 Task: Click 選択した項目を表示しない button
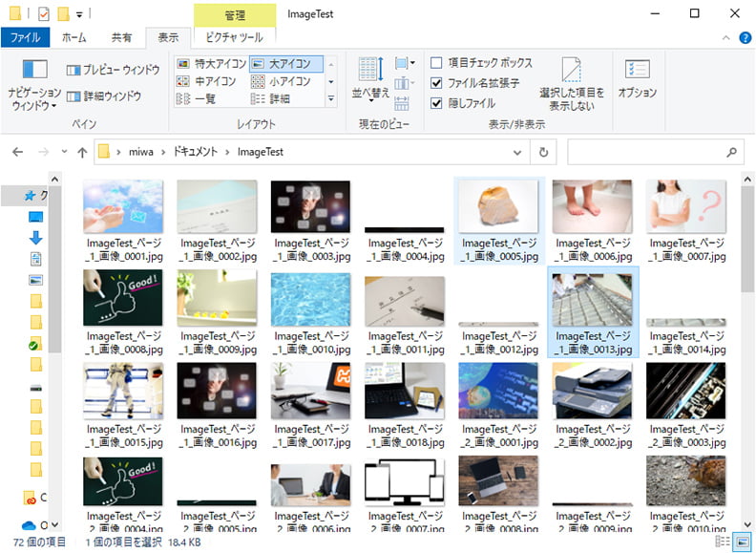click(572, 85)
